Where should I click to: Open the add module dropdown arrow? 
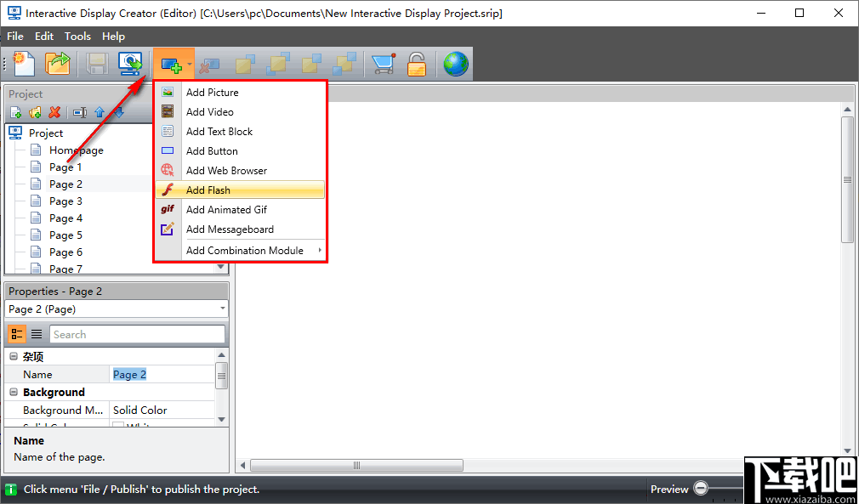190,65
